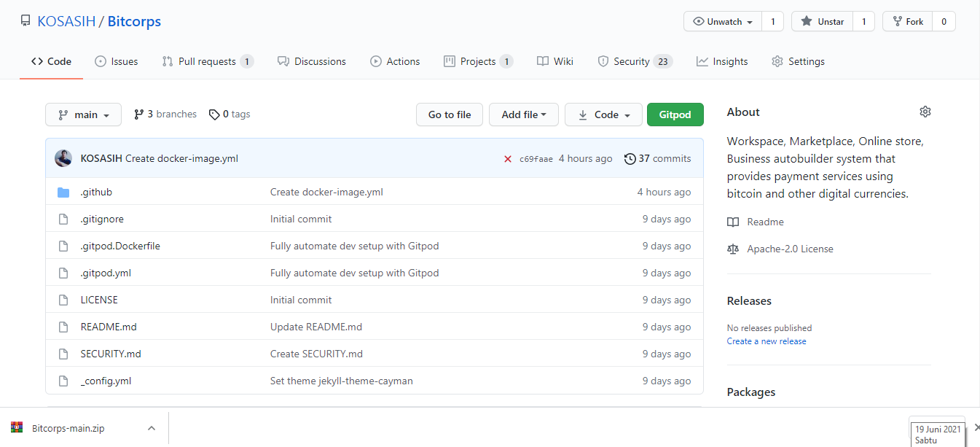Open the KOSASIH owner link
Viewport: 980px width, 447px height.
click(66, 21)
